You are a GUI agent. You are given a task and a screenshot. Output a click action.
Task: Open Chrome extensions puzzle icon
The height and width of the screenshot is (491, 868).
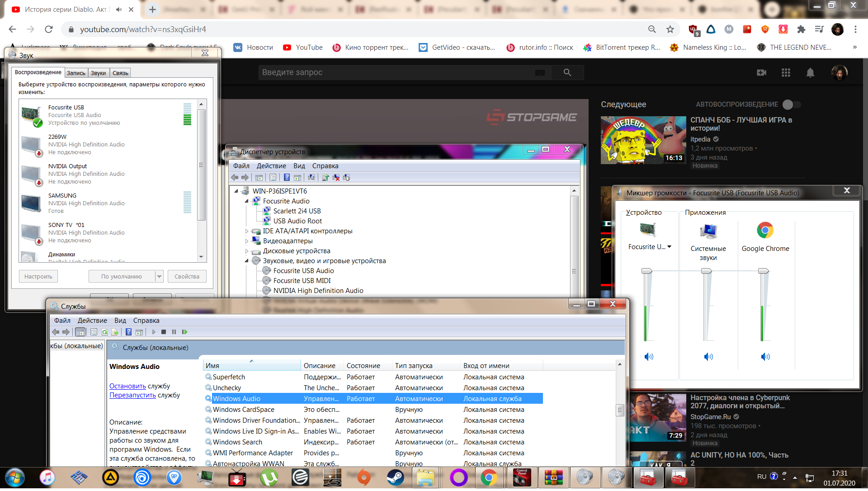click(801, 29)
